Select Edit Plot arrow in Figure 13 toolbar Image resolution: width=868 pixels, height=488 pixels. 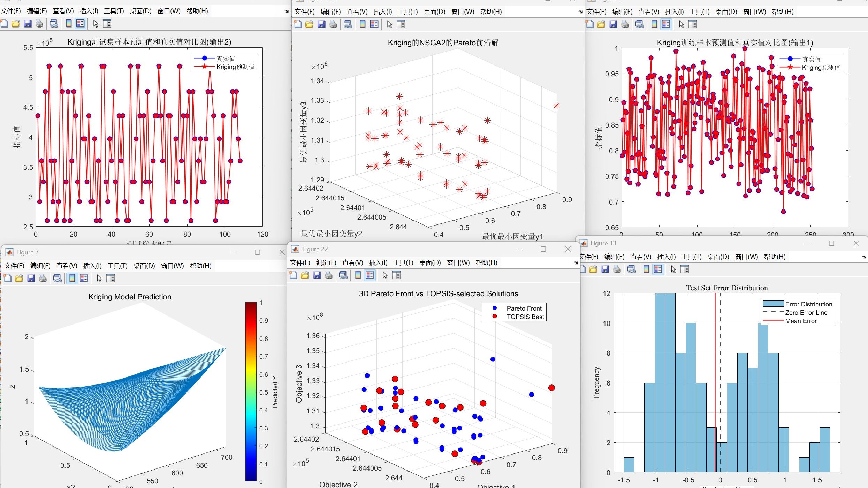point(673,269)
